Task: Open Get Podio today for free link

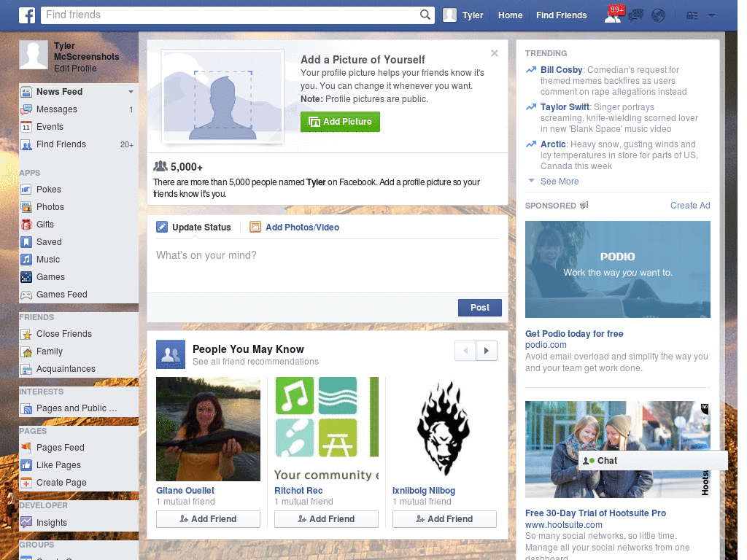Action: click(574, 334)
